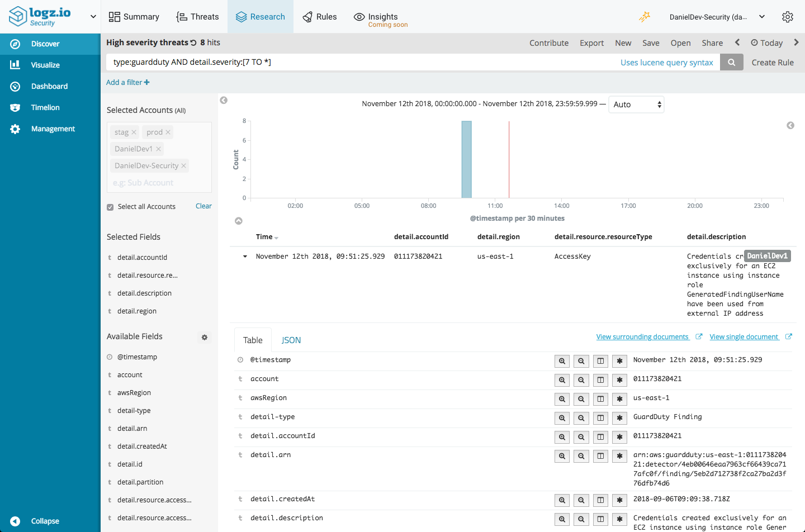Click New search button

pos(623,43)
